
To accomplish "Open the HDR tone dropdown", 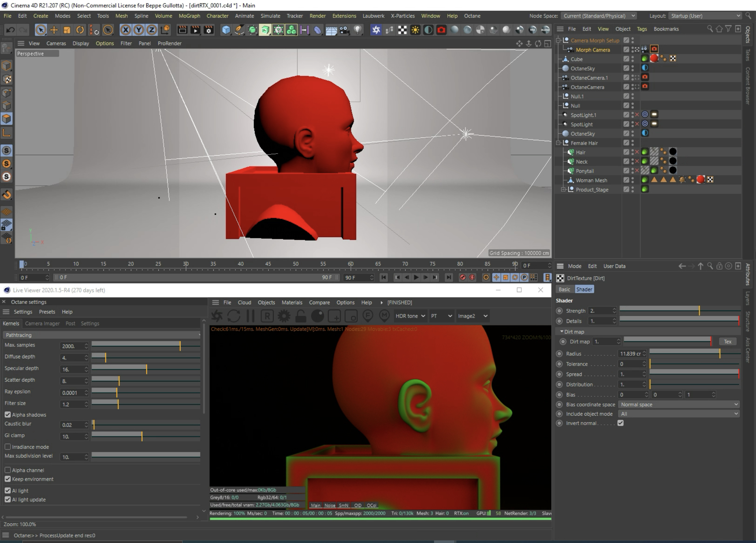I will point(410,316).
